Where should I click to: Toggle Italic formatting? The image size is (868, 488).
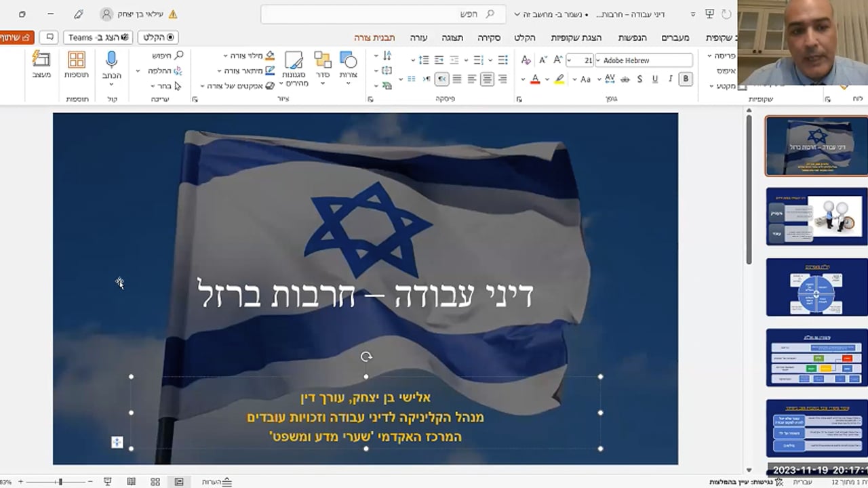(671, 79)
